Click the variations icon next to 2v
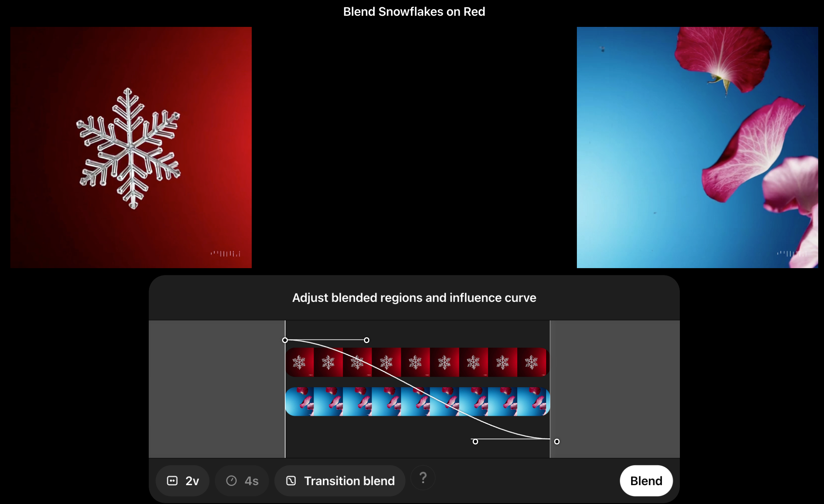This screenshot has height=504, width=824. coord(172,481)
